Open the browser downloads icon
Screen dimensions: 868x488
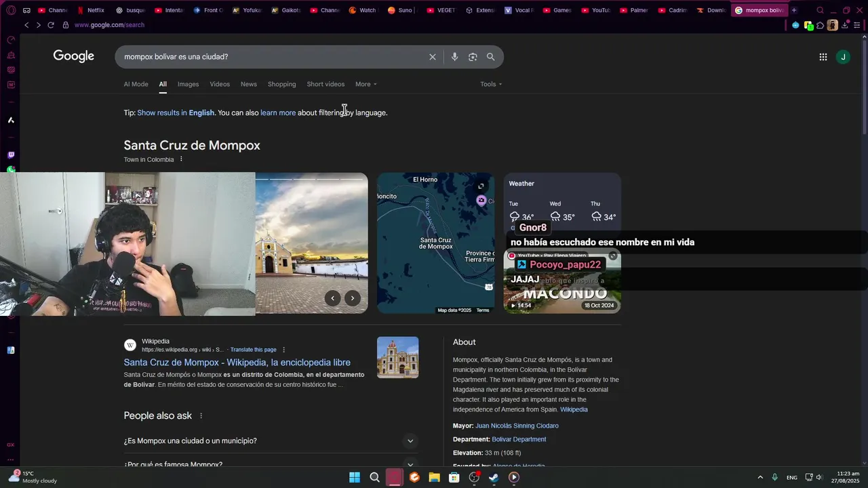click(845, 25)
